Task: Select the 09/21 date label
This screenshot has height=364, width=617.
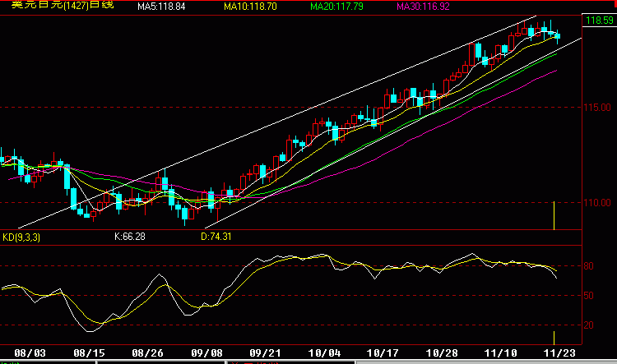Action: pos(265,353)
